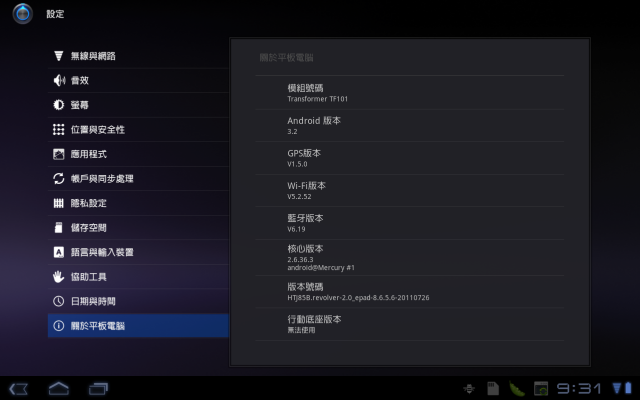Tap 模組號碼 Transformer TF101 row
This screenshot has width=640, height=400.
click(409, 93)
